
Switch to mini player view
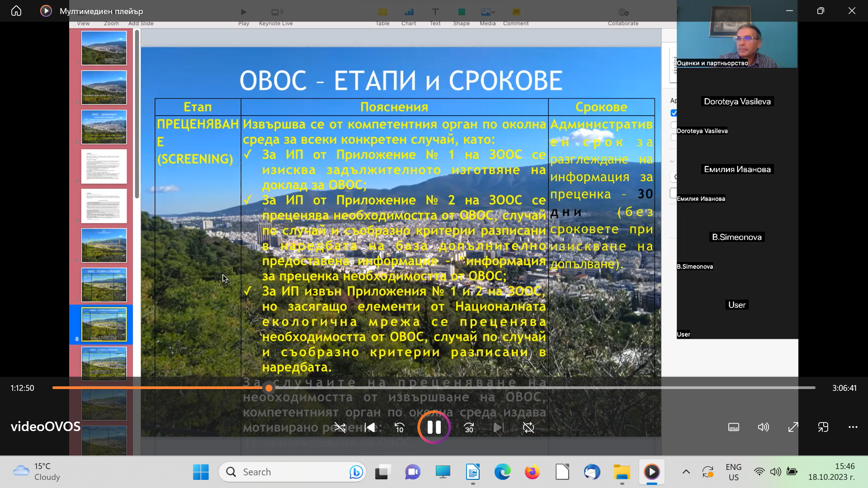coord(823,427)
